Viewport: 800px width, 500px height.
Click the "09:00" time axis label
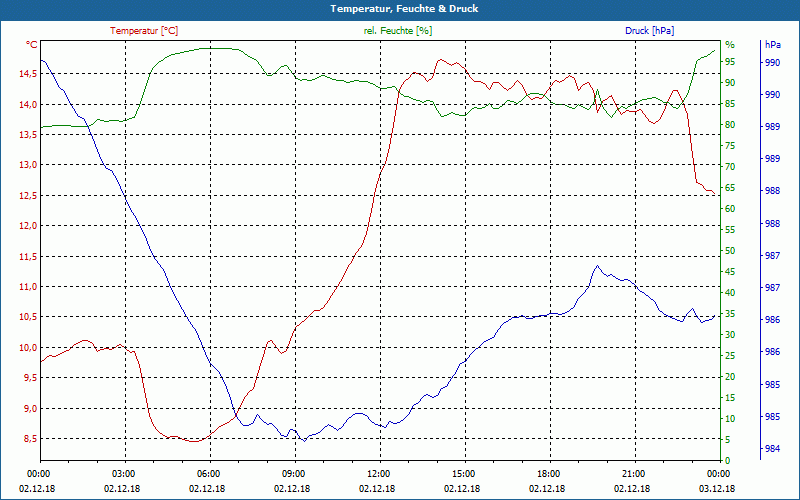click(x=292, y=473)
